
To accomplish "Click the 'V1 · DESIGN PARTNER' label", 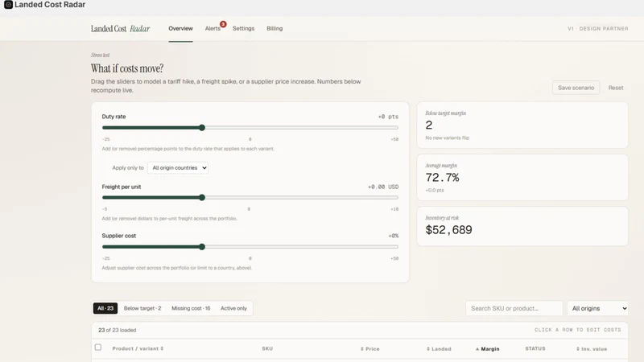I will pyautogui.click(x=597, y=29).
